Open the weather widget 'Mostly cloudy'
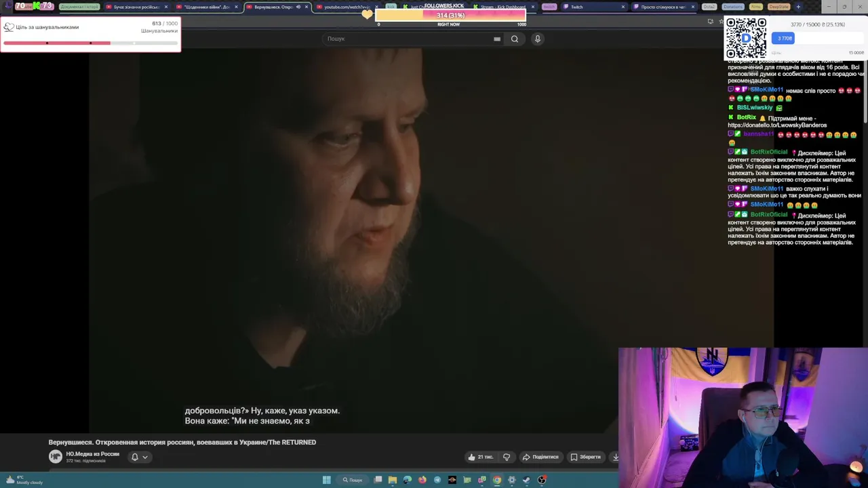Screen dimensions: 868x488 (x=23, y=480)
